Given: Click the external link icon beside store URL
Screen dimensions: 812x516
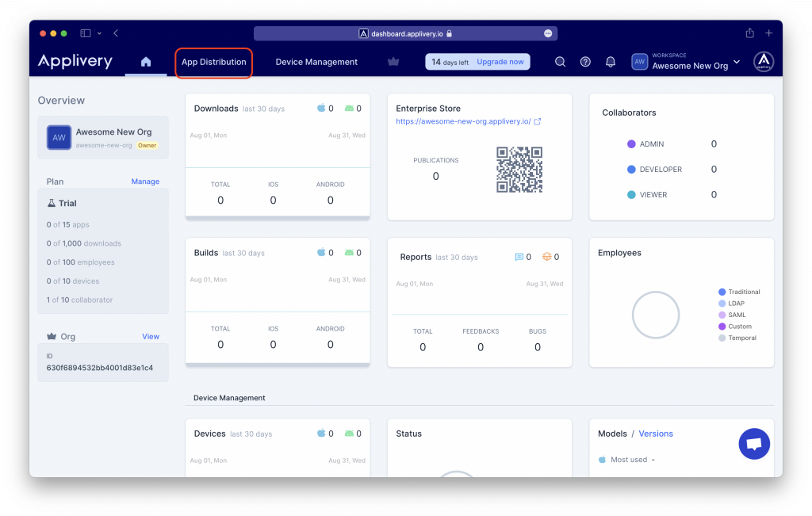Looking at the screenshot, I should 538,121.
